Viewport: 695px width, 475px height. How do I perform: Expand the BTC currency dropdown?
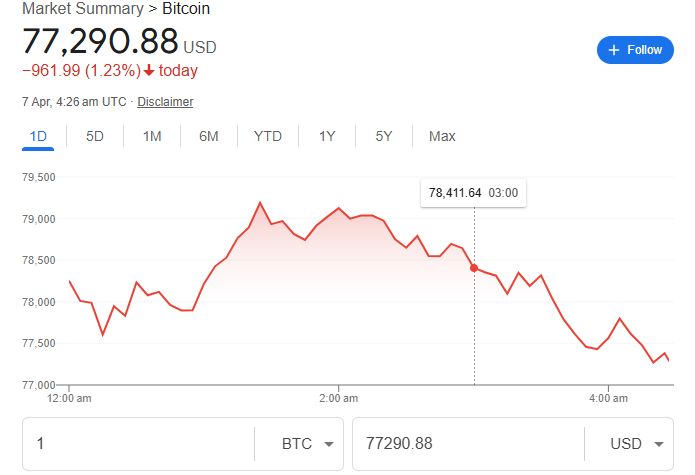[x=299, y=443]
